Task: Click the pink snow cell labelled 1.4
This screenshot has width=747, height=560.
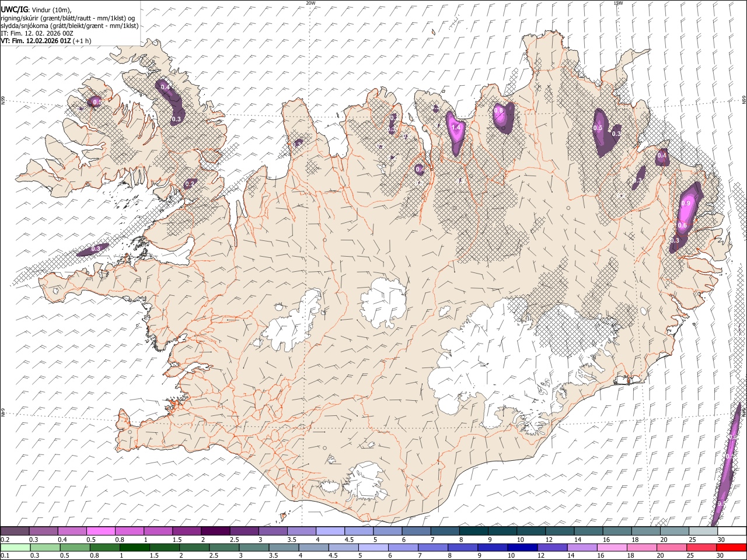Action: click(x=456, y=132)
